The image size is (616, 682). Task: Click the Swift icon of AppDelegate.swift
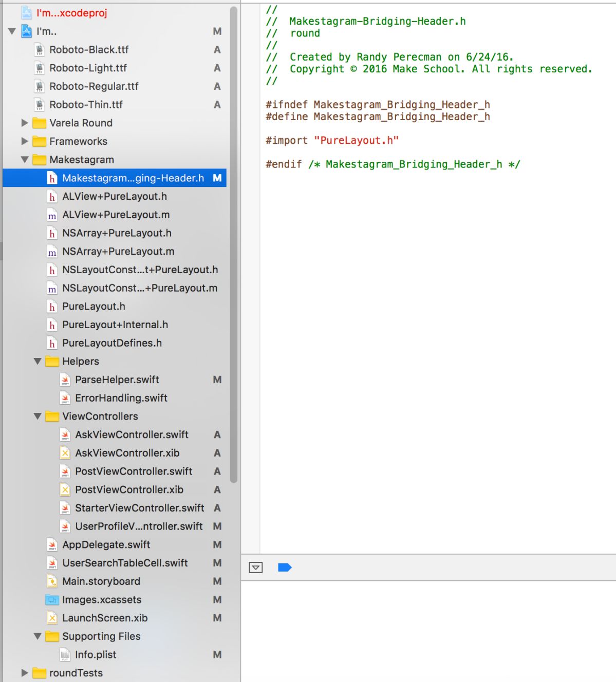point(52,545)
